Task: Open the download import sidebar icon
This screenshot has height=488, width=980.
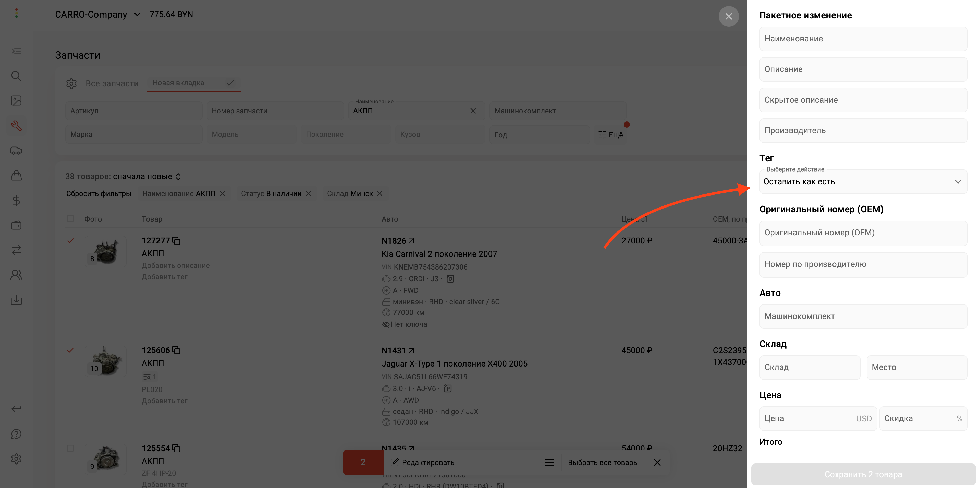Action: coord(16,300)
